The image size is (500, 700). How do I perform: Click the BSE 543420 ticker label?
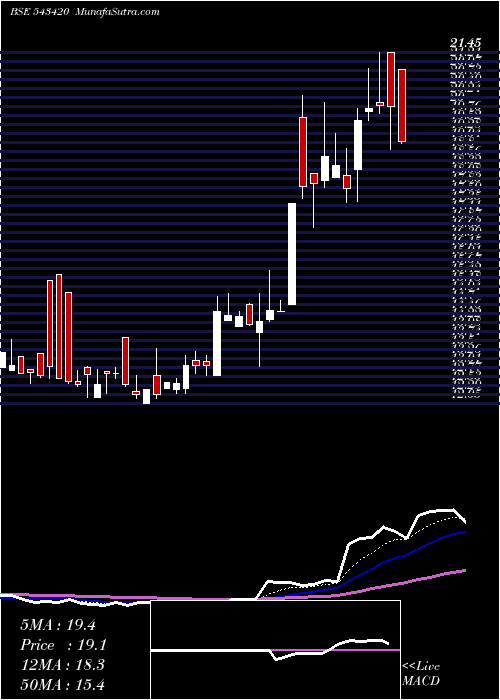coord(39,12)
